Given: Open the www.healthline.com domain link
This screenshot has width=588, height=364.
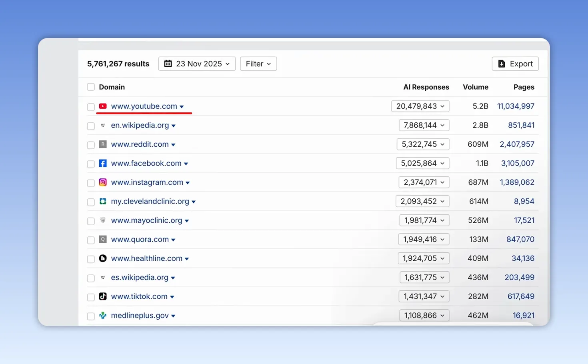Looking at the screenshot, I should click(147, 258).
